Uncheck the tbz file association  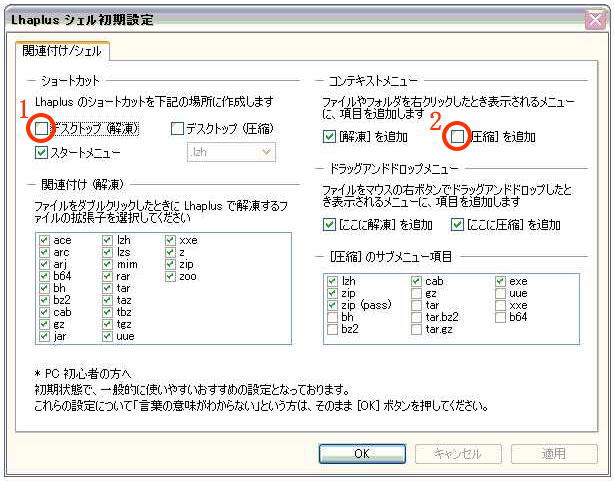(107, 312)
